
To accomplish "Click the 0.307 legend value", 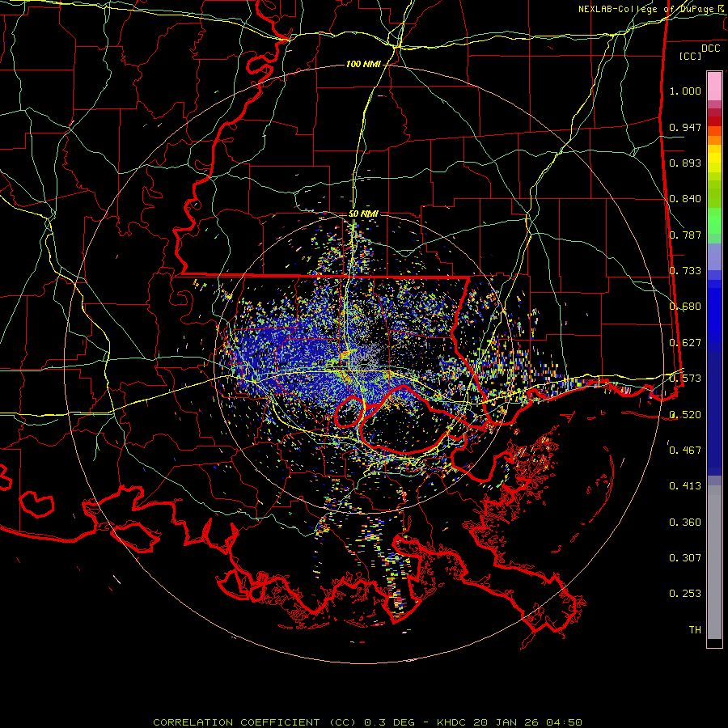I will tap(685, 558).
